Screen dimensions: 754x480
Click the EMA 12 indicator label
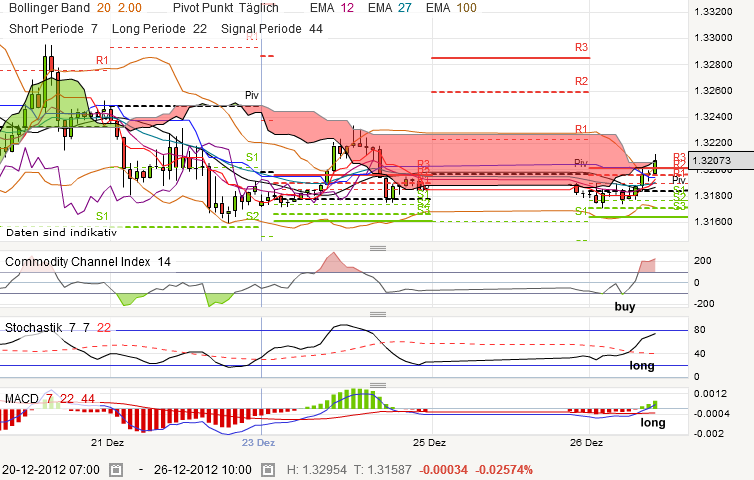pyautogui.click(x=332, y=8)
